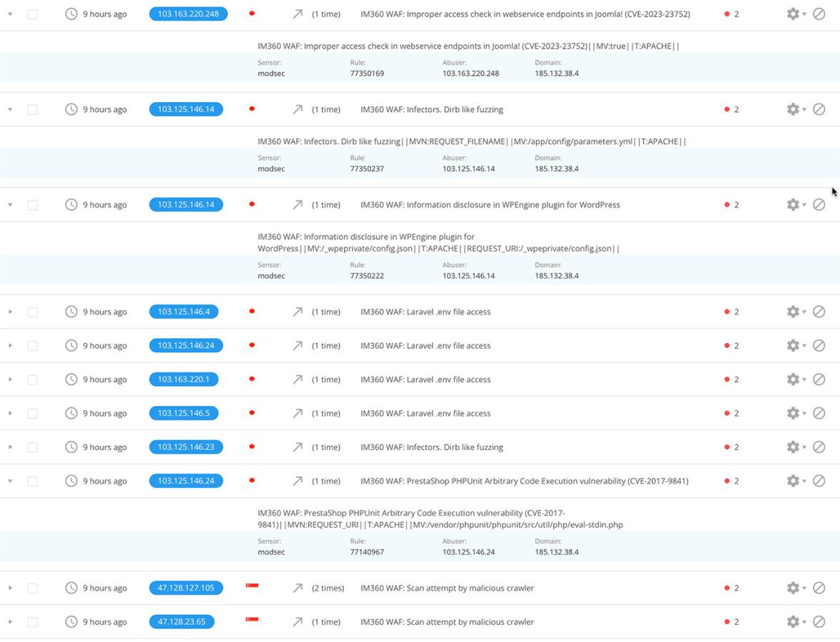Click block icon for Joomla CVE-2023-23752 incident

(x=819, y=14)
